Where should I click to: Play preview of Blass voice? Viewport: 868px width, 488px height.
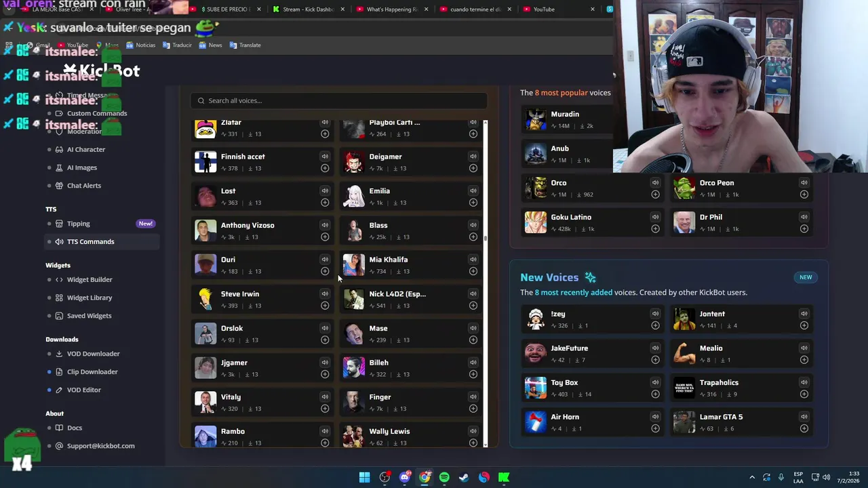tap(473, 225)
